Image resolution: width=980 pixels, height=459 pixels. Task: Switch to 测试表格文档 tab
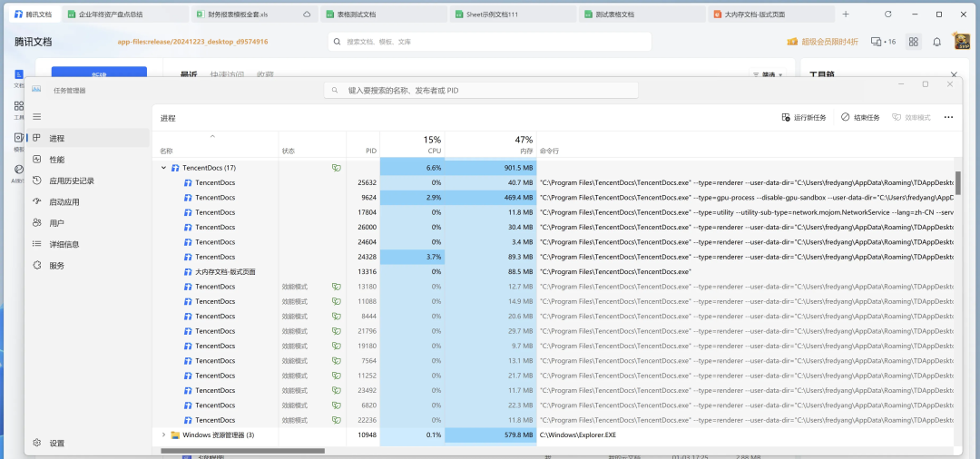642,14
